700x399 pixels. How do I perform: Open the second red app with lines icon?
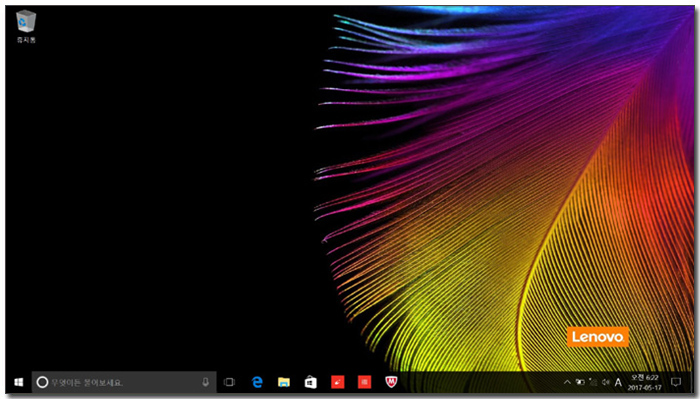pos(364,382)
